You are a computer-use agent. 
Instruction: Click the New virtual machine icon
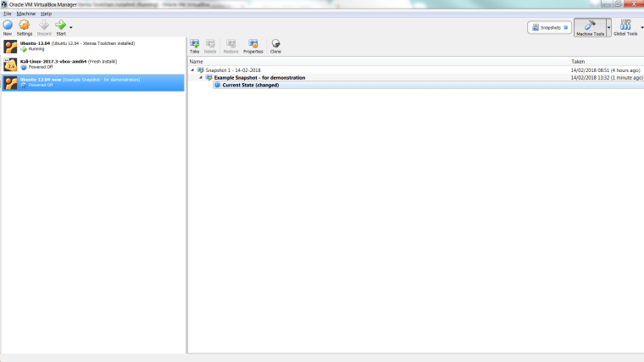(x=8, y=25)
